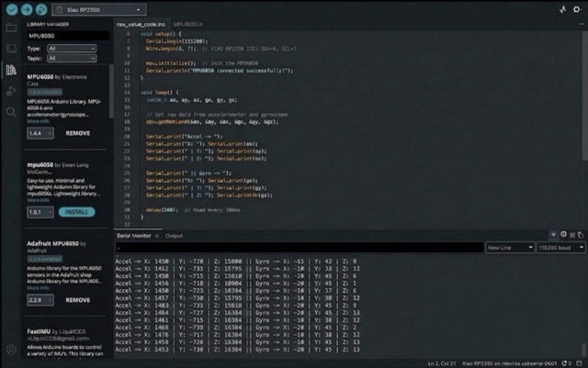Start the debugger from the toolbar
The image size is (588, 368).
[x=41, y=9]
